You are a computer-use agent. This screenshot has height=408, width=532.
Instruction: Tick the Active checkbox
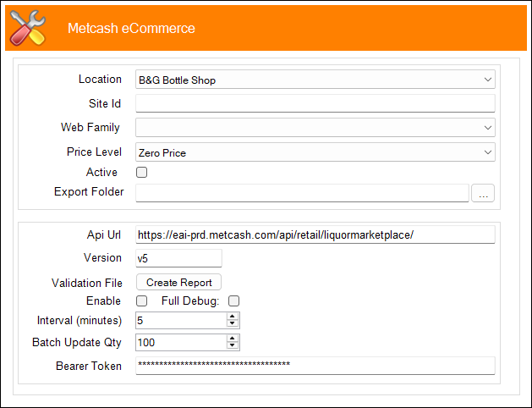coord(141,173)
